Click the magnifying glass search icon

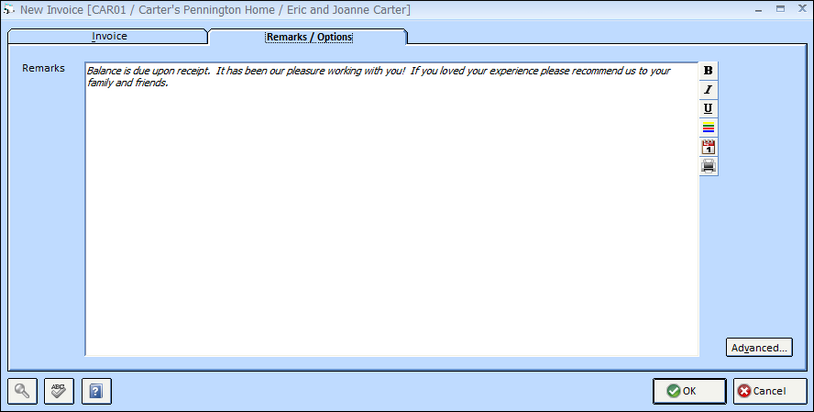point(22,391)
